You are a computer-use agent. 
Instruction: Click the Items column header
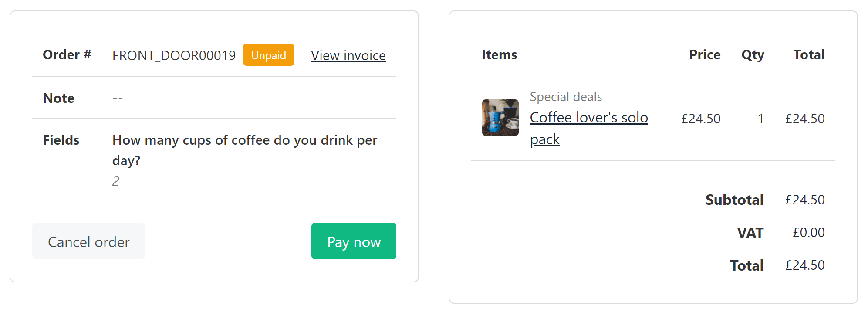pyautogui.click(x=500, y=54)
